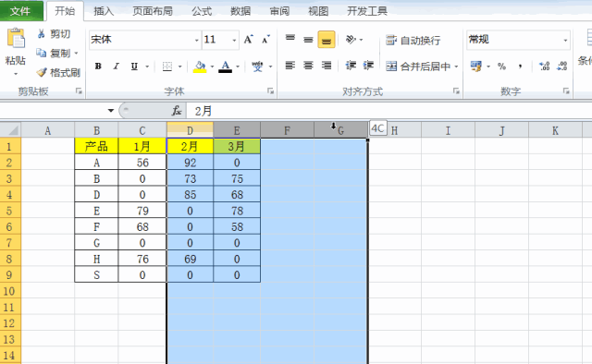This screenshot has height=364, width=592.
Task: Switch to the 公式 tab
Action: [202, 11]
